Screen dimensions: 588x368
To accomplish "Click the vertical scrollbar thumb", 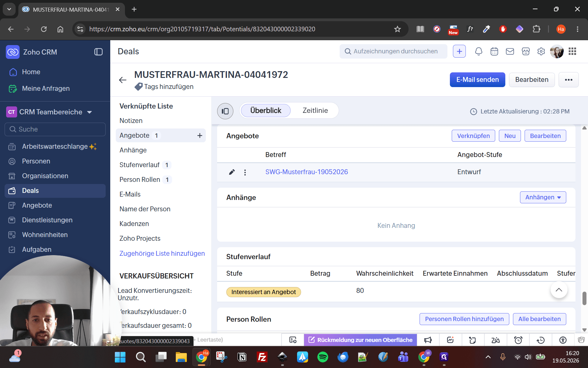I will click(584, 298).
